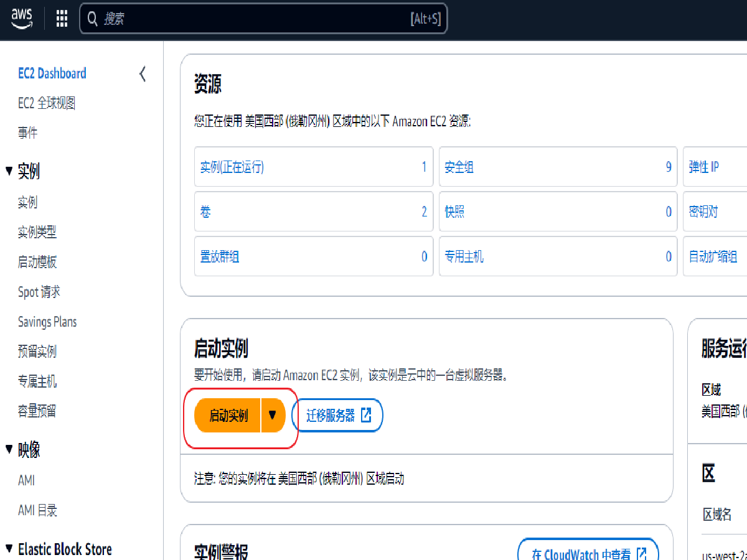Collapse the sidebar with the chevron icon
Image resolution: width=747 pixels, height=560 pixels.
point(143,74)
